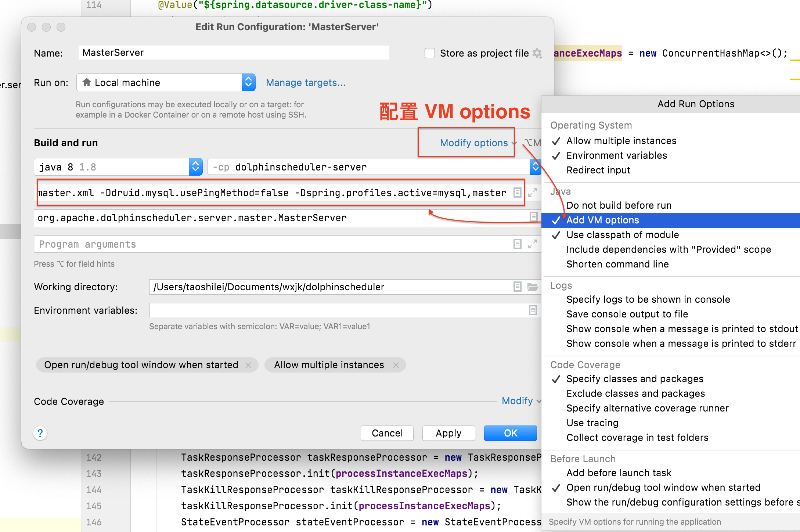
Task: Click the fullscreen expand icon for VM options
Action: pos(533,193)
